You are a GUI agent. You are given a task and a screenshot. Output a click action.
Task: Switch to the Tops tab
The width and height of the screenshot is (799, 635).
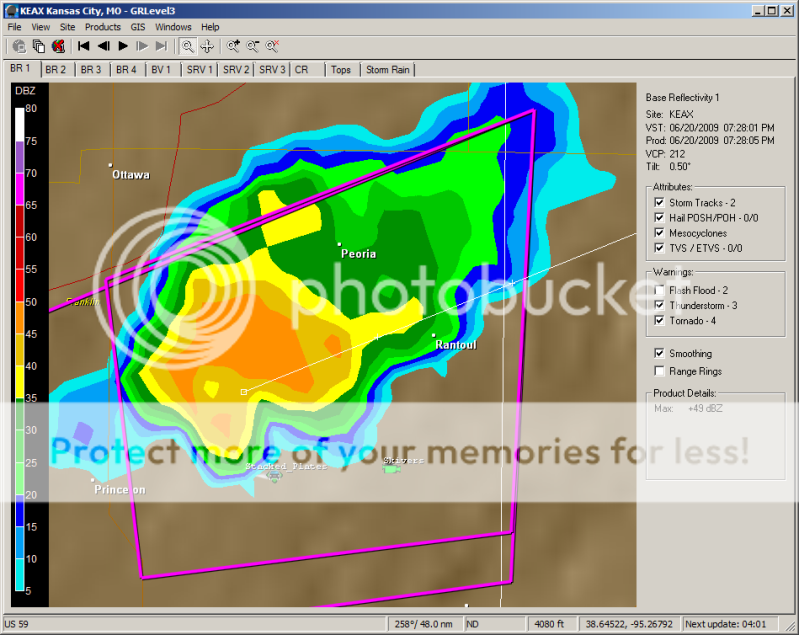click(x=341, y=70)
